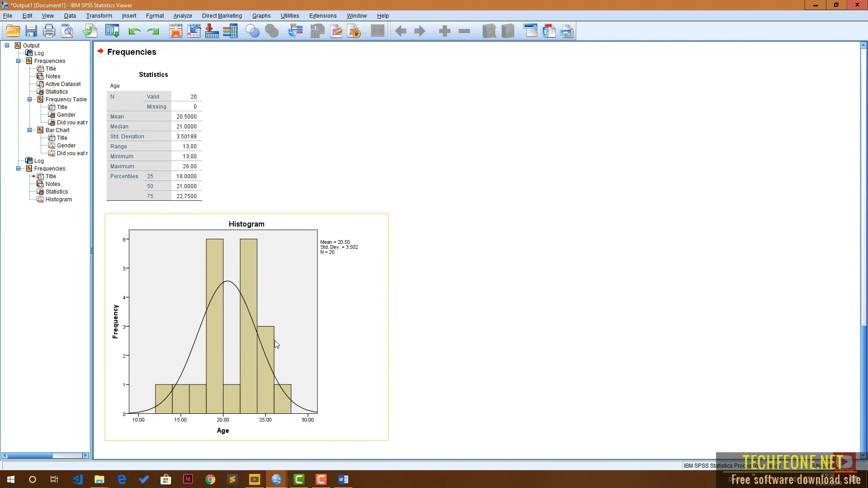The height and width of the screenshot is (488, 868).
Task: Collapse the entire Output tree
Action: coord(6,45)
